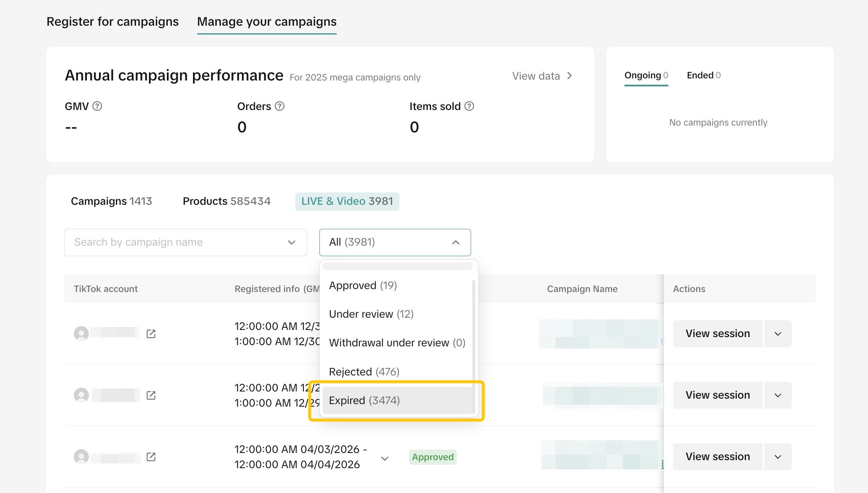Expand the first View session dropdown arrow
This screenshot has width=868, height=493.
coord(778,334)
